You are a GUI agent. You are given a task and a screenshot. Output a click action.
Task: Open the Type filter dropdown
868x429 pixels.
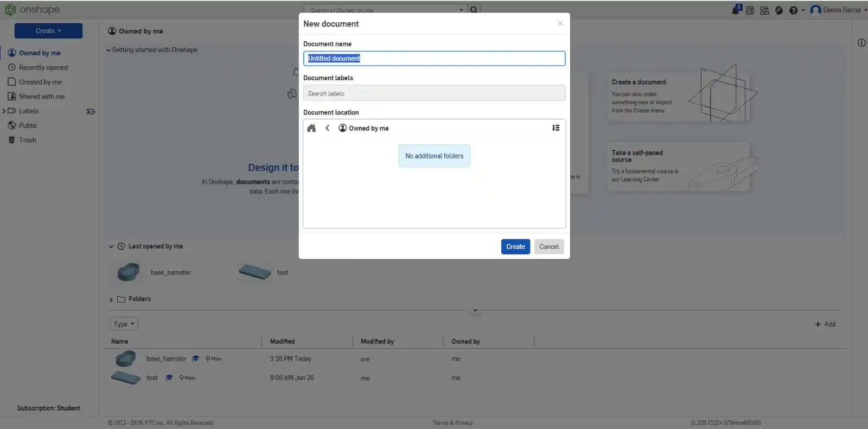pyautogui.click(x=124, y=324)
